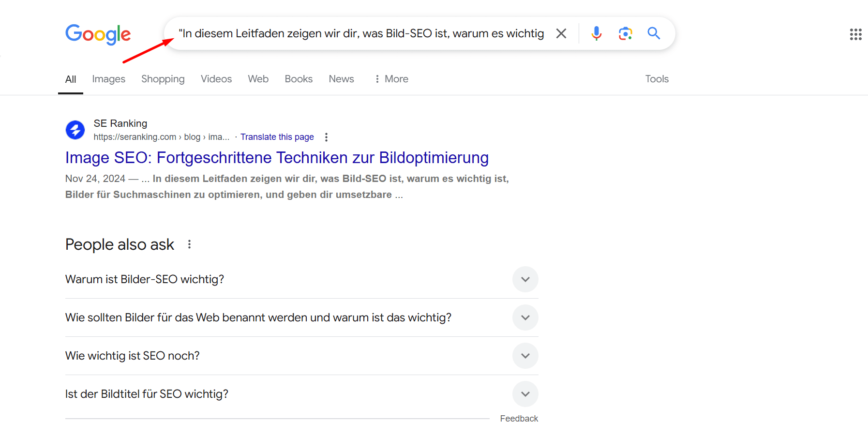The image size is (868, 423).
Task: Switch to the Images tab
Action: click(x=108, y=79)
